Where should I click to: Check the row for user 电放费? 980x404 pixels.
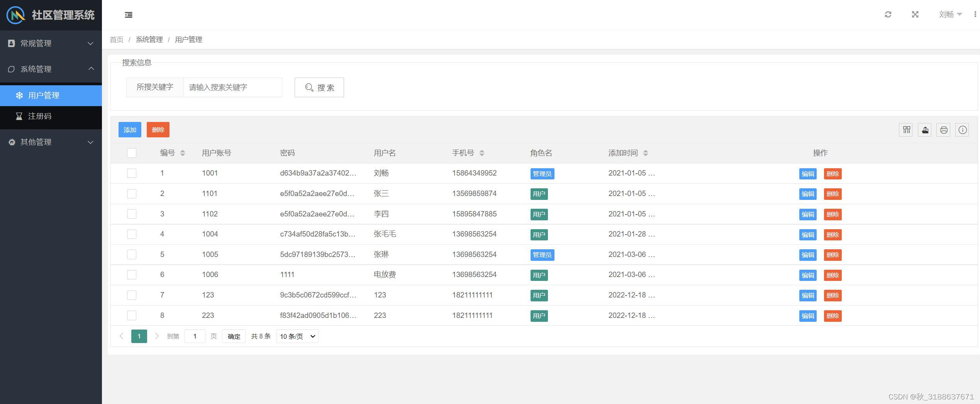pyautogui.click(x=132, y=275)
